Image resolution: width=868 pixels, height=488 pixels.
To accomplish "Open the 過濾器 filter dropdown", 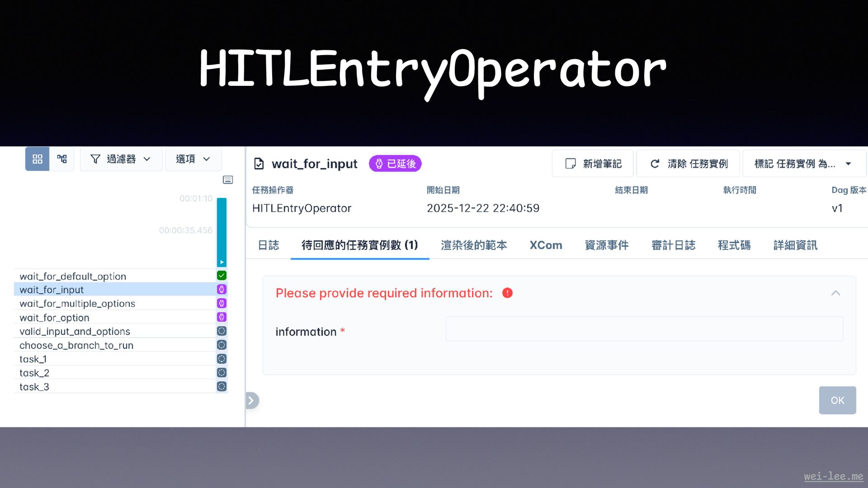I will (x=121, y=159).
